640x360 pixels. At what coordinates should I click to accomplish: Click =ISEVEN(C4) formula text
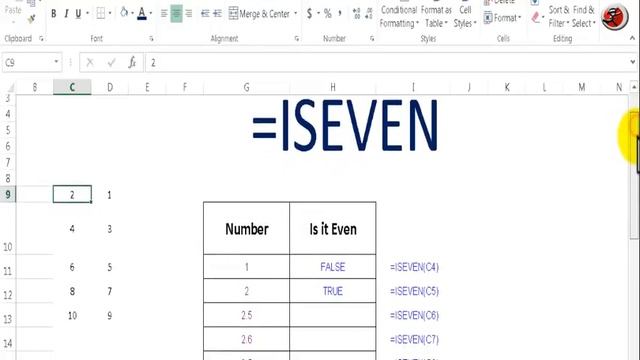pyautogui.click(x=414, y=267)
